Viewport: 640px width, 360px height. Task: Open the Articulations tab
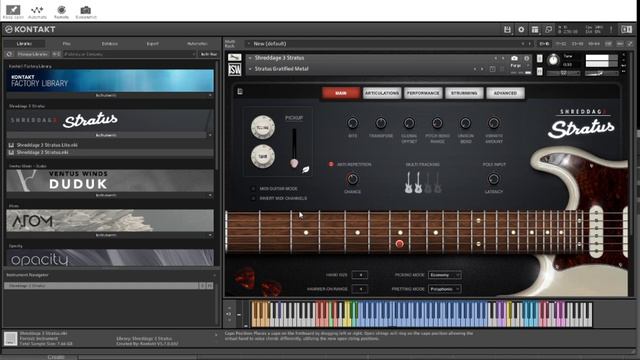click(382, 93)
